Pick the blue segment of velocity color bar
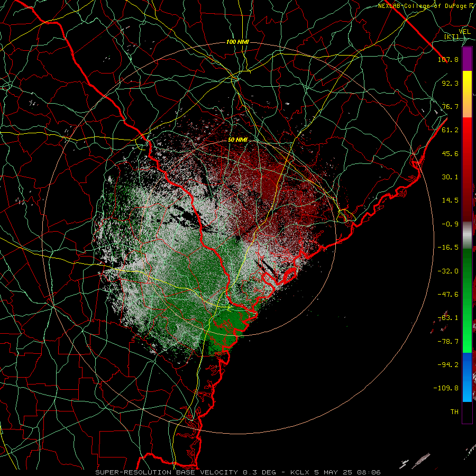The height and width of the screenshot is (476, 476). point(467,377)
